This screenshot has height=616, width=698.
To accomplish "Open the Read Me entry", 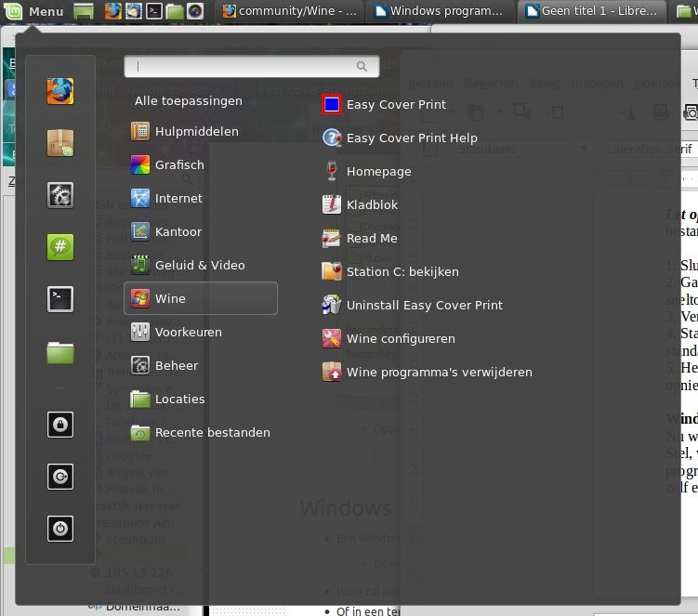I will point(360,238).
